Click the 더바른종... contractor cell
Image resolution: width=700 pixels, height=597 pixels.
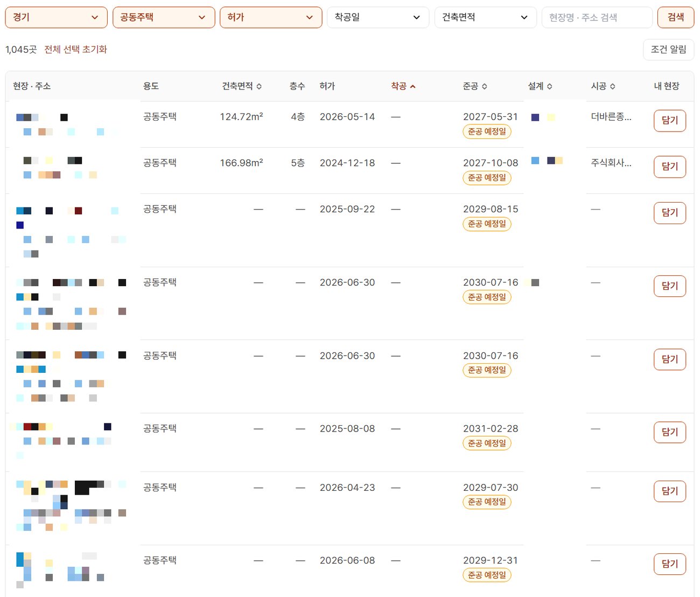tap(611, 116)
